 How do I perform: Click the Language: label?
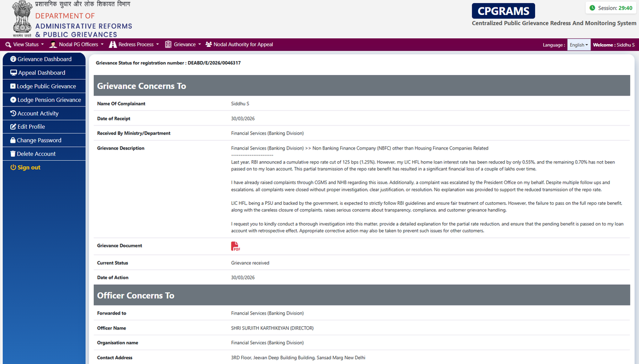[554, 45]
